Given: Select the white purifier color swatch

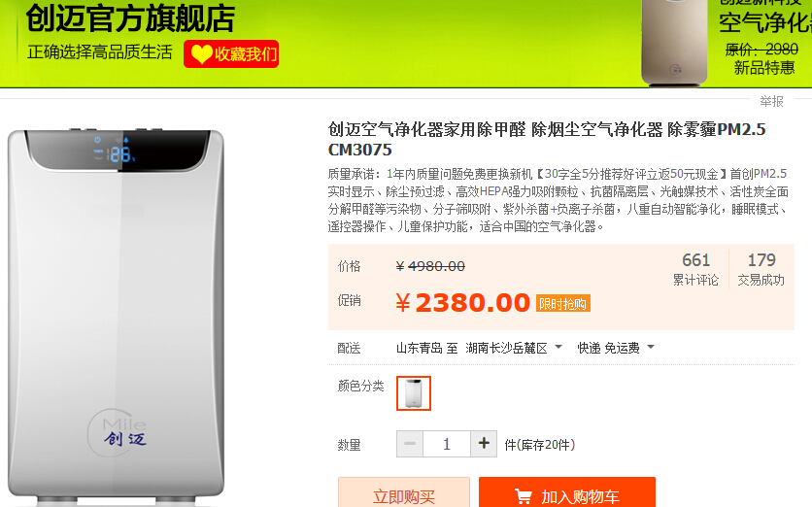Looking at the screenshot, I should tap(413, 393).
